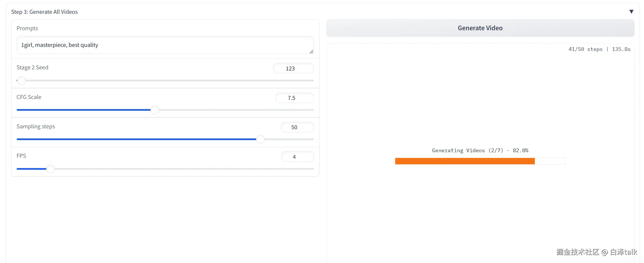Image resolution: width=644 pixels, height=263 pixels.
Task: Click the Stage 2 Seed label
Action: click(x=32, y=67)
